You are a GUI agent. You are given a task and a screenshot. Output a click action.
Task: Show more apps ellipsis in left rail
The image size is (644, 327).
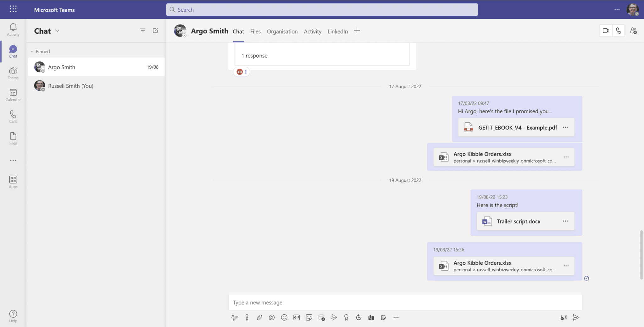[13, 161]
